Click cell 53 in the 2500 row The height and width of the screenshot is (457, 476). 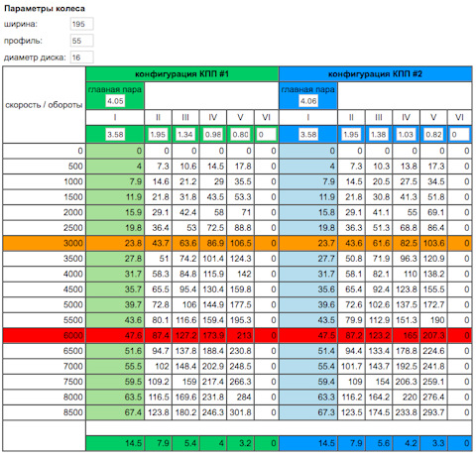(185, 228)
